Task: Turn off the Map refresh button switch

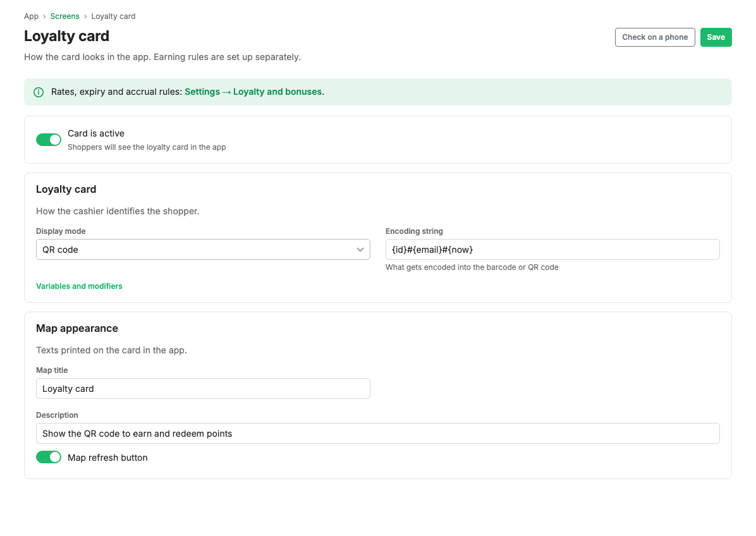Action: (49, 457)
